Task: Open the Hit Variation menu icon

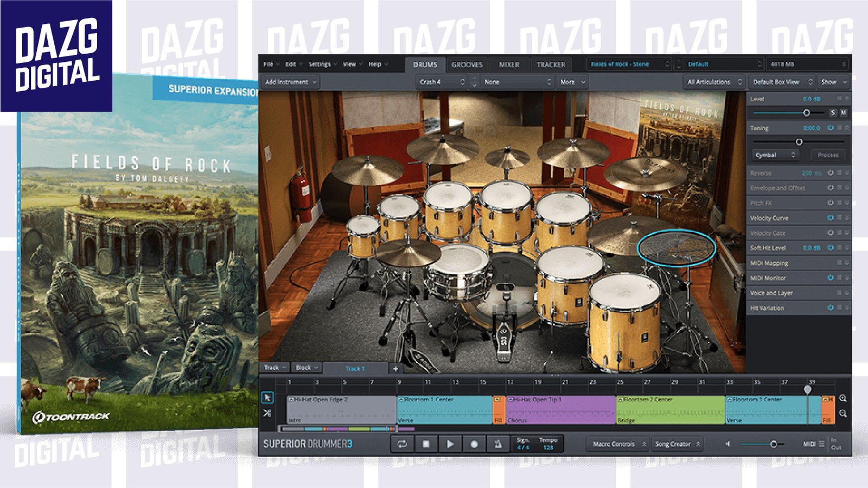Action: [x=839, y=307]
